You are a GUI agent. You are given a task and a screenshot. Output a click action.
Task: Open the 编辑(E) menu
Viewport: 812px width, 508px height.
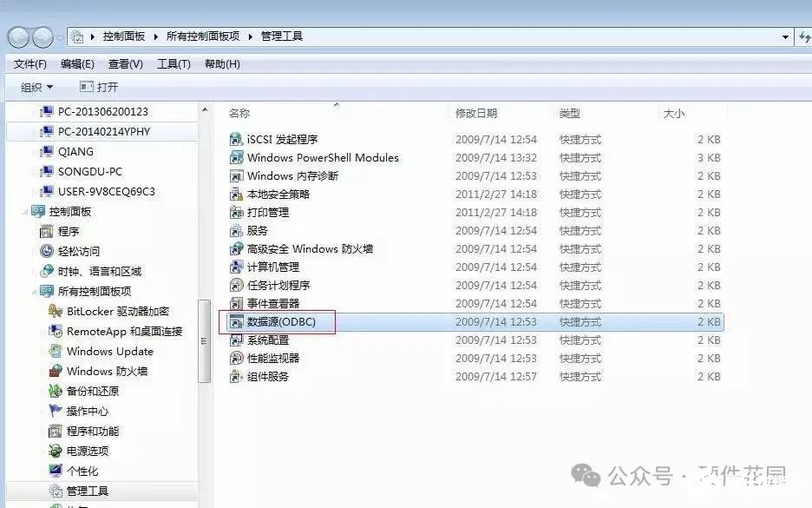point(77,63)
